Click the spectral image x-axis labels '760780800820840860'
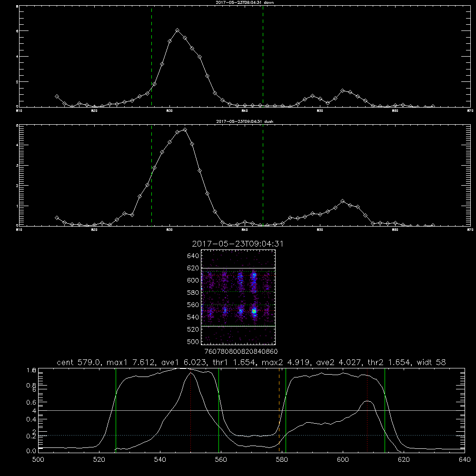Screen dimensions: 476x476 pos(241,351)
